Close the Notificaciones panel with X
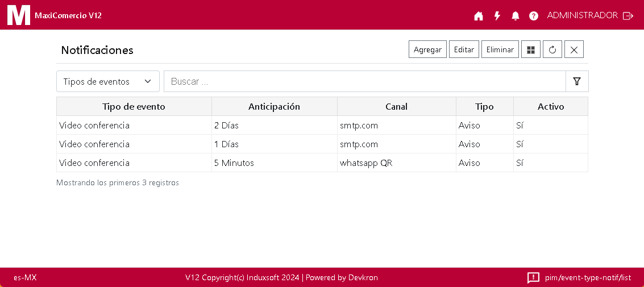Screen dimensions: 644x287 [x=574, y=49]
